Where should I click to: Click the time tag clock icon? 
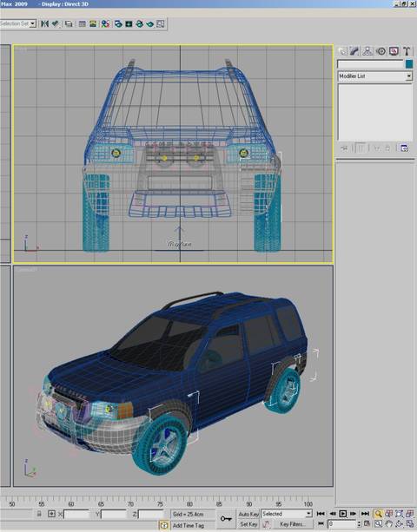[164, 525]
